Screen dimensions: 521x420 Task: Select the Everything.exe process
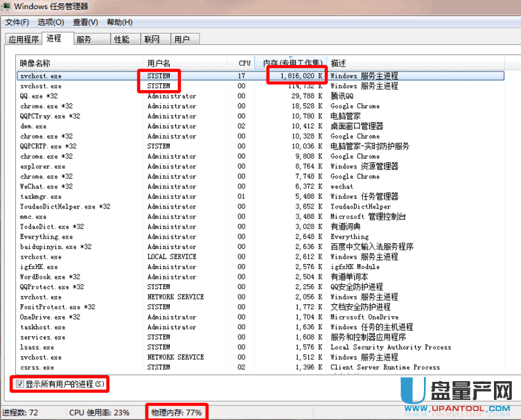coord(260,236)
